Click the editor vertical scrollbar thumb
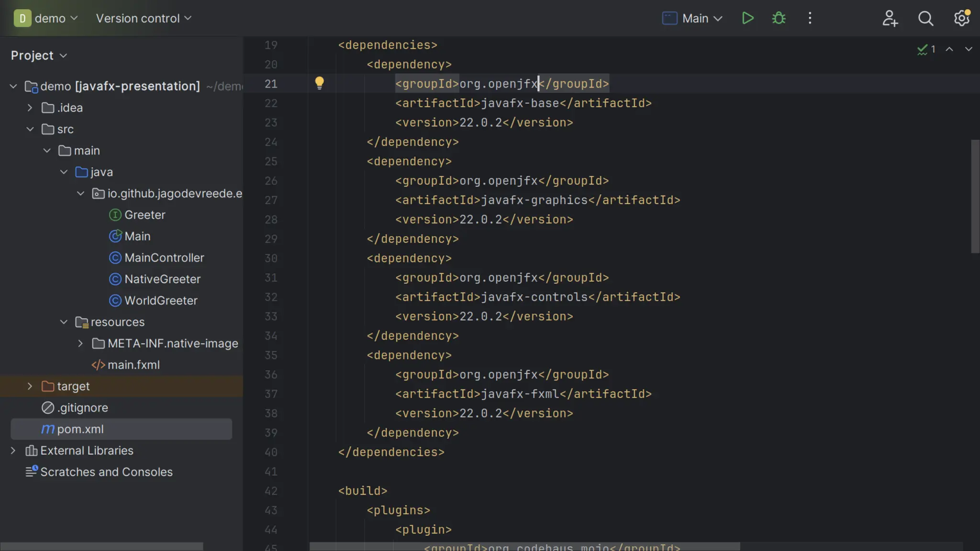980x551 pixels. click(x=975, y=196)
